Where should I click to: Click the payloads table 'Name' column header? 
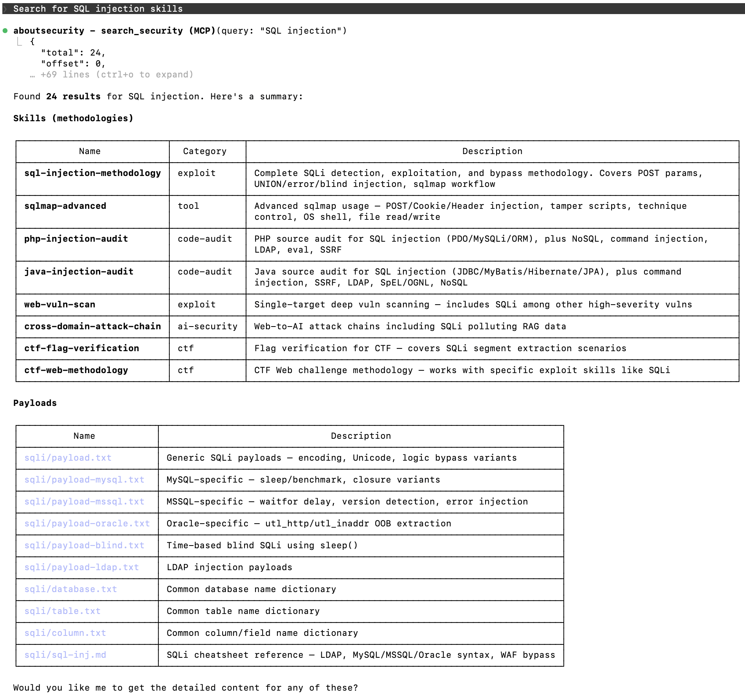(84, 436)
